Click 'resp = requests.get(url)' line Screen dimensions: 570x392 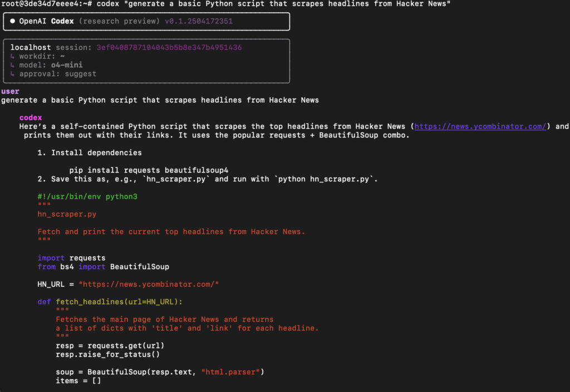[110, 345]
